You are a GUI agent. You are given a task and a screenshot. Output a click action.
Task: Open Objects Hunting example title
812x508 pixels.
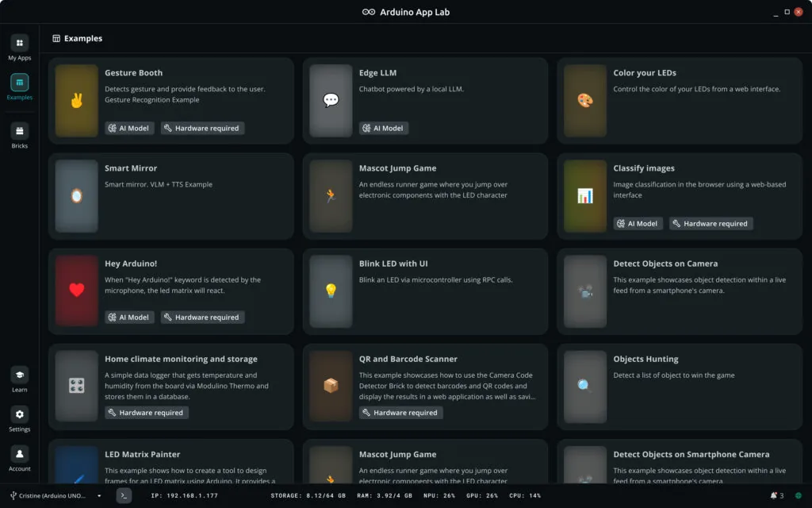coord(645,360)
